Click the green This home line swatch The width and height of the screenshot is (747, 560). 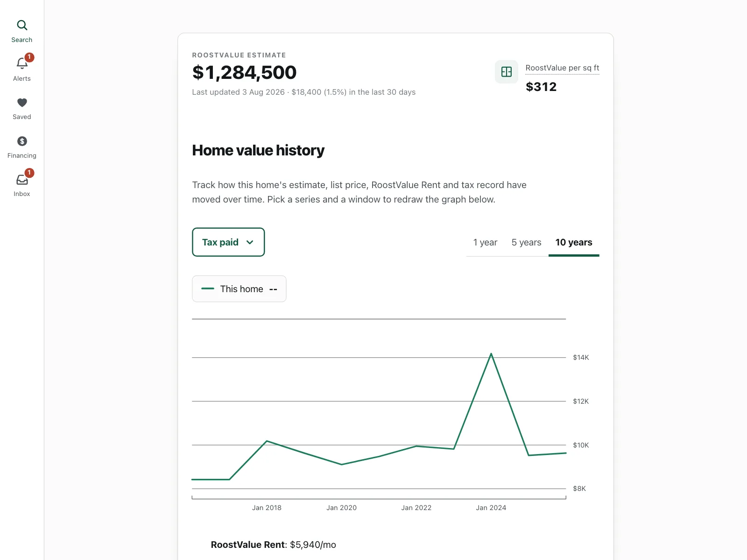point(208,289)
